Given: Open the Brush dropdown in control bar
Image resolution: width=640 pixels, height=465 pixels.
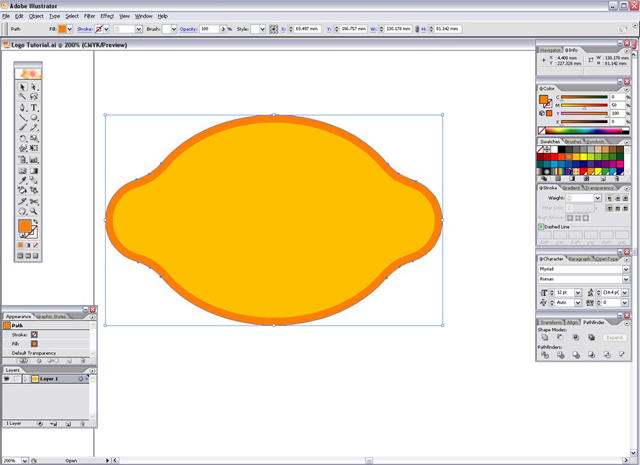Looking at the screenshot, I should [x=174, y=29].
